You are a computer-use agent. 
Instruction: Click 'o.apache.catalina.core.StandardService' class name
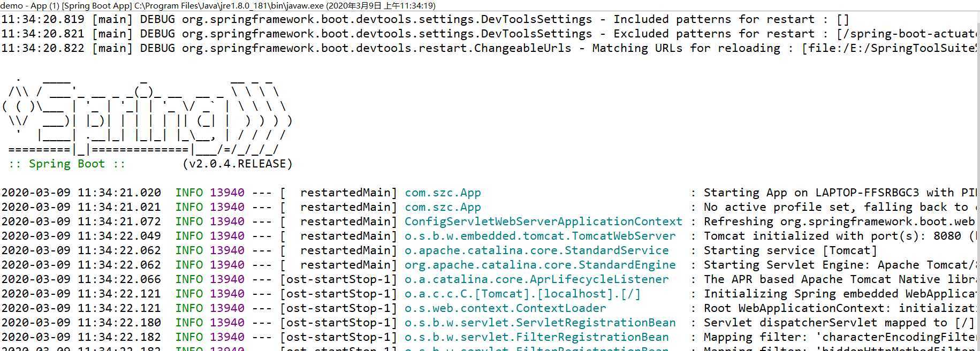(x=537, y=250)
